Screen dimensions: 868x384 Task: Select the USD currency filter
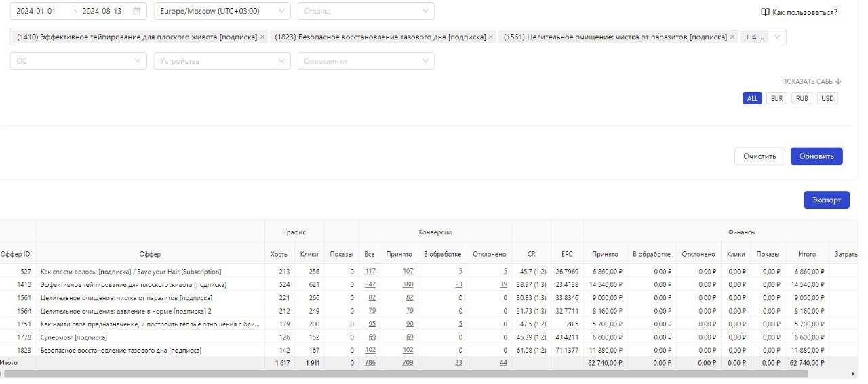click(x=827, y=98)
